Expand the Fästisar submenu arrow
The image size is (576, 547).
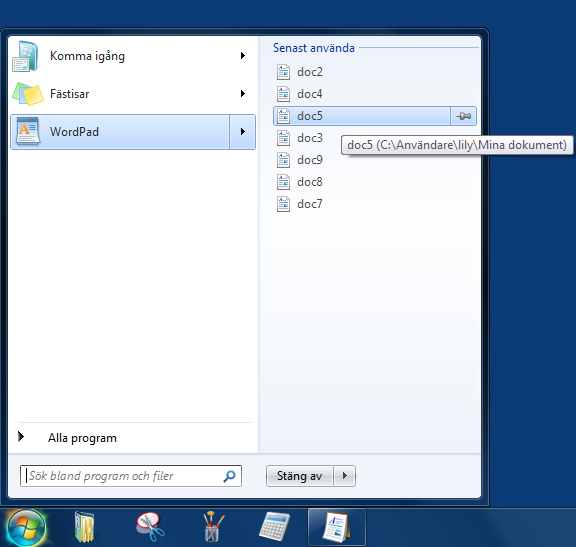click(x=243, y=94)
